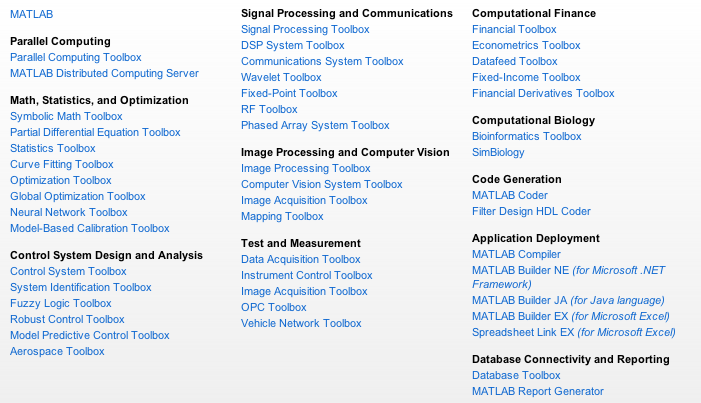701x403 pixels.
Task: Open Mapping Toolbox link
Action: pos(282,216)
